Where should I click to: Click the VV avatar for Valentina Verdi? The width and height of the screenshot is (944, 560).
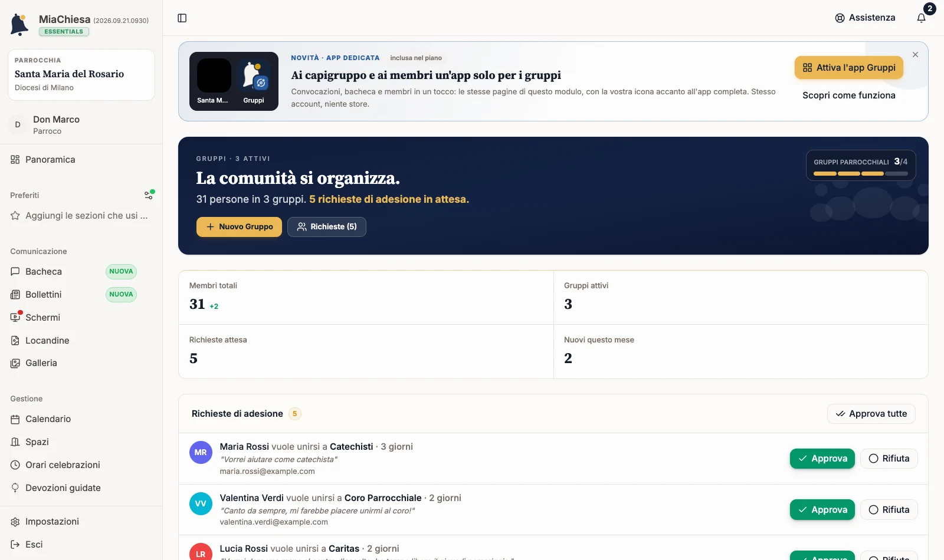click(201, 504)
